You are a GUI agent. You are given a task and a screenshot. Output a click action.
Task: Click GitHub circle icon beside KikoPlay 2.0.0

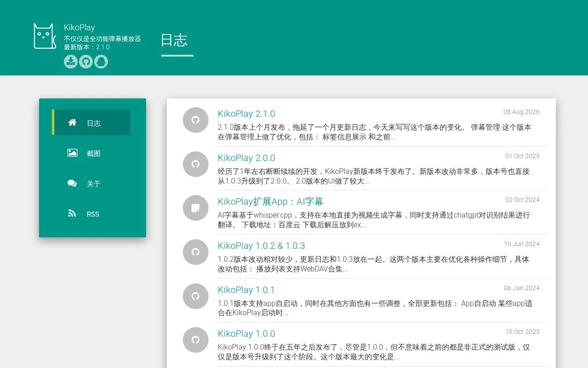coord(196,164)
